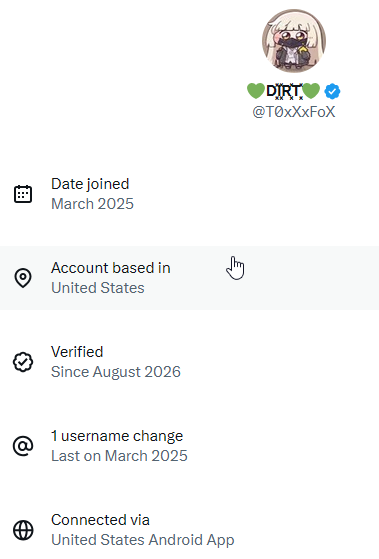Click United States under Account based in
Screen dimensions: 379x559
98,288
